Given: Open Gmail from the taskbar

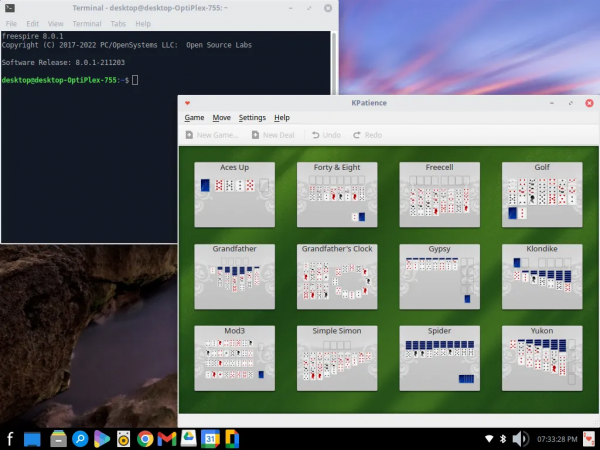Looking at the screenshot, I should (x=167, y=439).
